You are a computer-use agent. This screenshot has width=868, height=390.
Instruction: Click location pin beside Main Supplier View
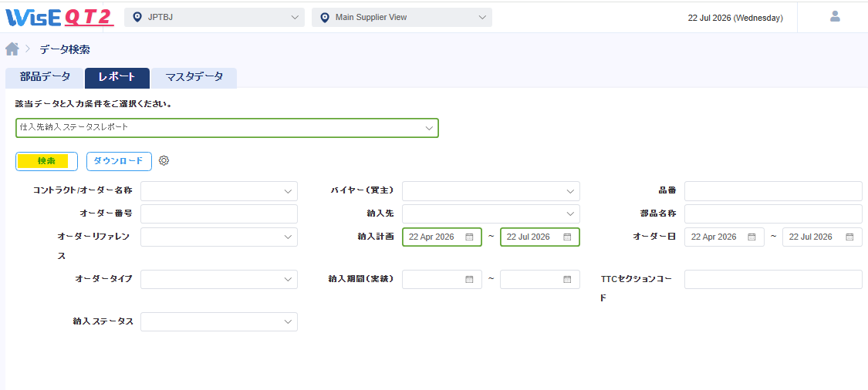click(324, 17)
